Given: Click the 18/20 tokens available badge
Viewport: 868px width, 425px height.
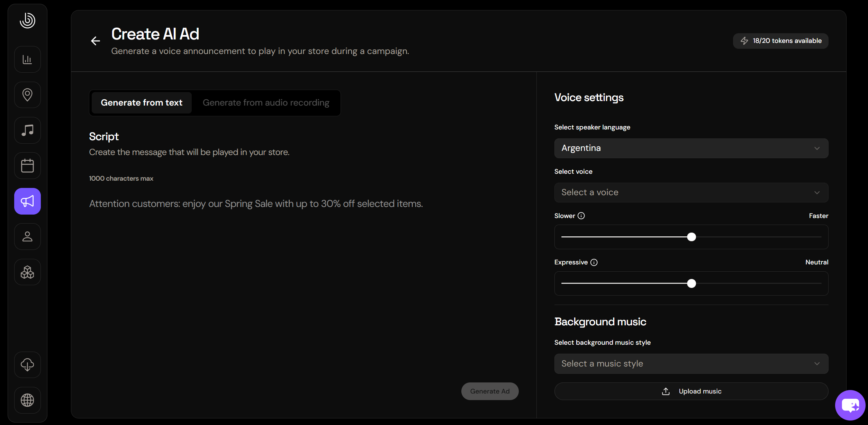Looking at the screenshot, I should tap(780, 41).
